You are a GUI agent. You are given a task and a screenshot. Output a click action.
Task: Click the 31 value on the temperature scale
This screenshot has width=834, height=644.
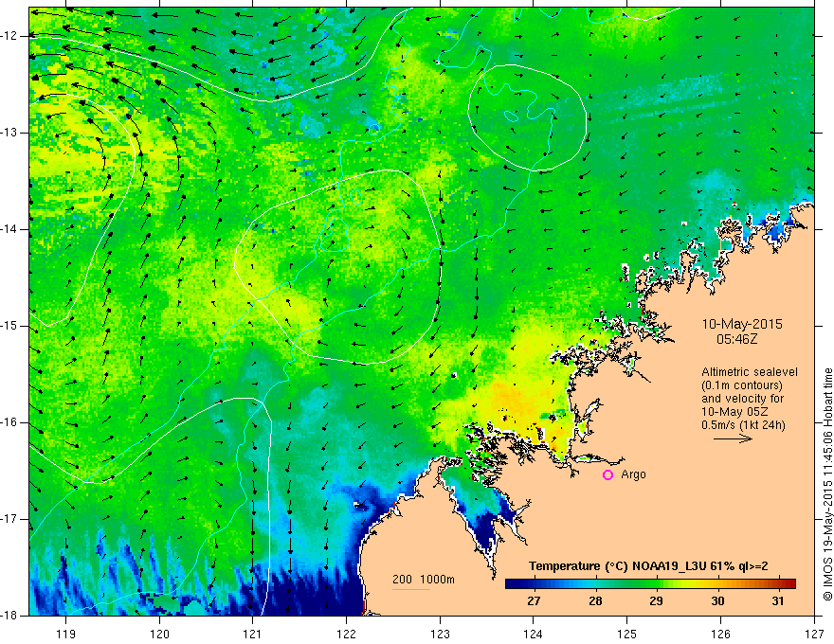pyautogui.click(x=778, y=601)
